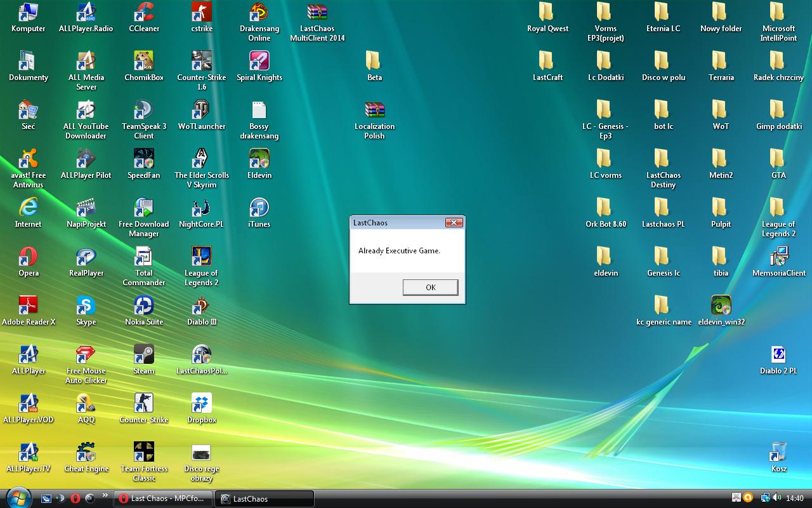The height and width of the screenshot is (508, 812).
Task: Click the Show Desktop quick launch icon
Action: click(x=46, y=498)
